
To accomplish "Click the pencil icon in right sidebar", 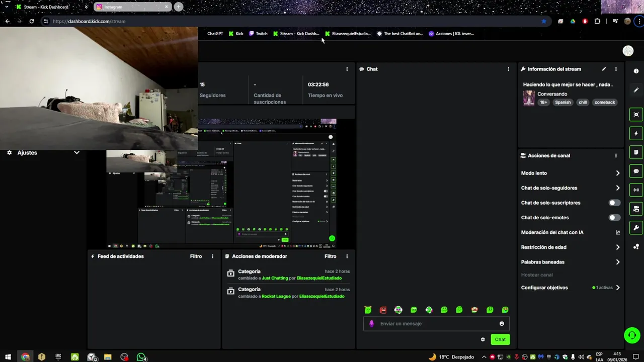I will click(x=636, y=90).
